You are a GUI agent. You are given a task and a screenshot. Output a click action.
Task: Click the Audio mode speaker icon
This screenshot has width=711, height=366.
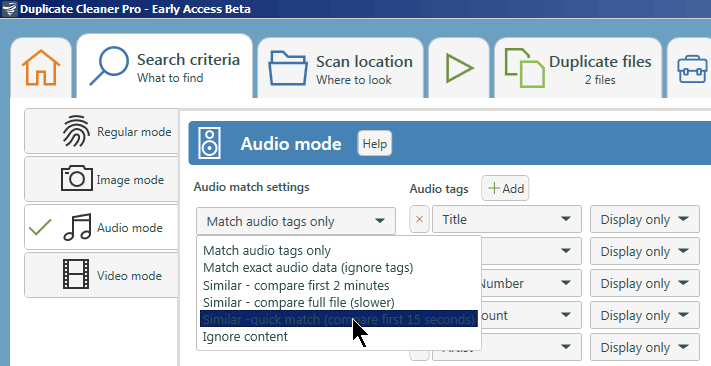[x=209, y=143]
